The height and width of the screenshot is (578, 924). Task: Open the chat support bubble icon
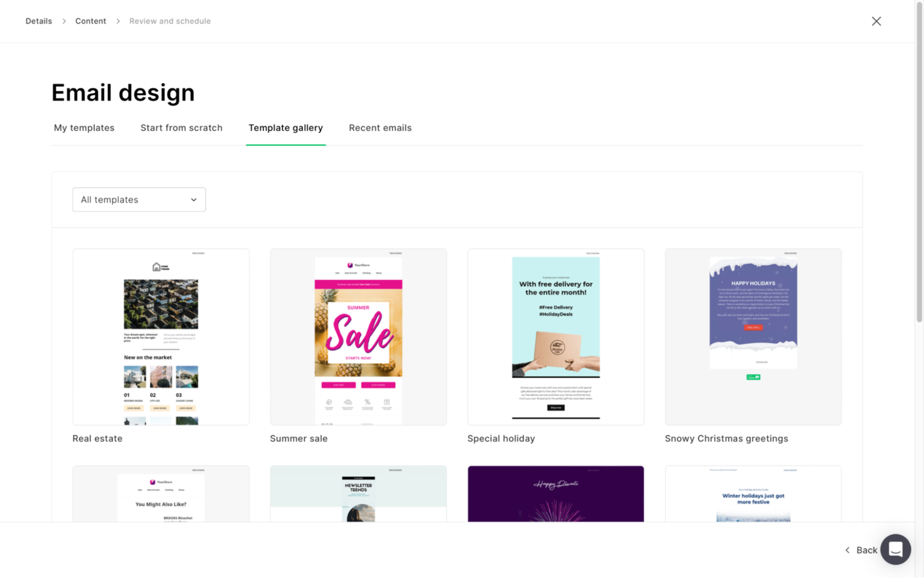point(895,549)
